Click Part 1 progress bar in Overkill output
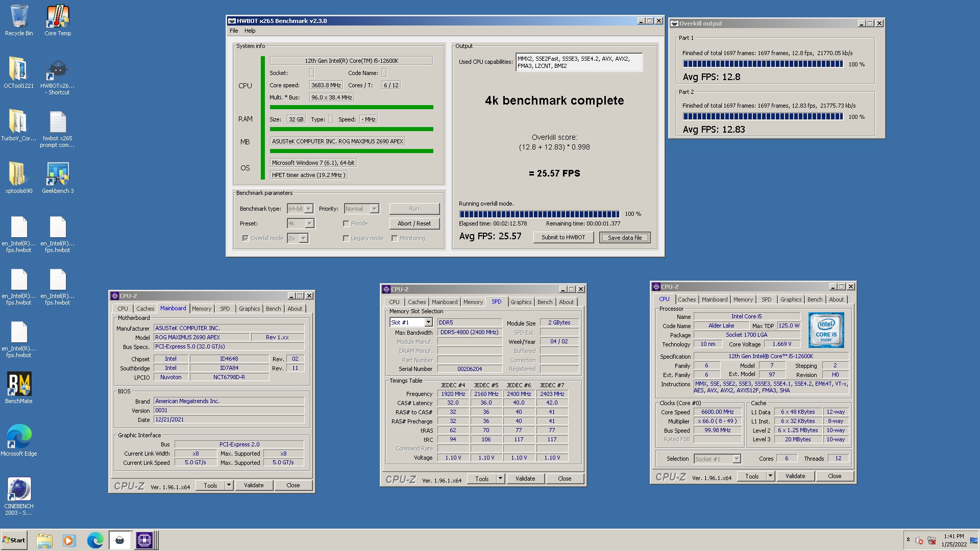 (x=763, y=64)
